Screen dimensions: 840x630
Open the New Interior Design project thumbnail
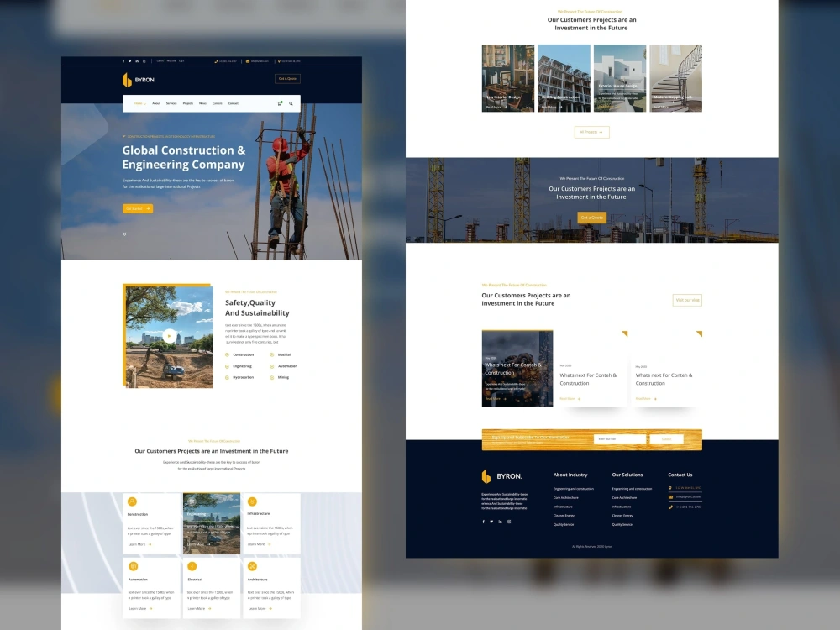coord(508,78)
